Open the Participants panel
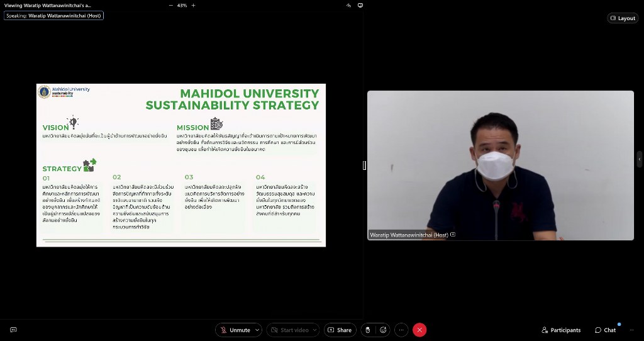The height and width of the screenshot is (341, 644). coord(561,330)
